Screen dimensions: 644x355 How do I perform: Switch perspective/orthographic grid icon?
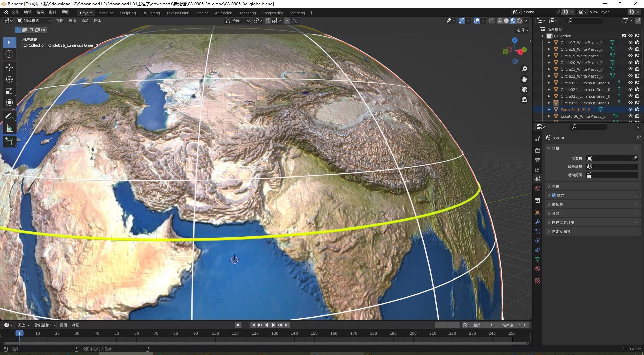524,100
